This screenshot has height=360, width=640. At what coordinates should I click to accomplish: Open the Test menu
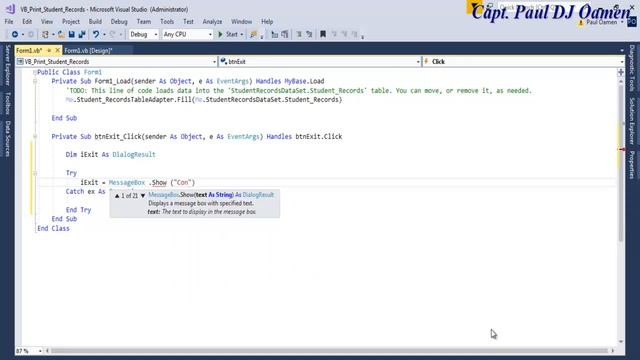[x=188, y=22]
